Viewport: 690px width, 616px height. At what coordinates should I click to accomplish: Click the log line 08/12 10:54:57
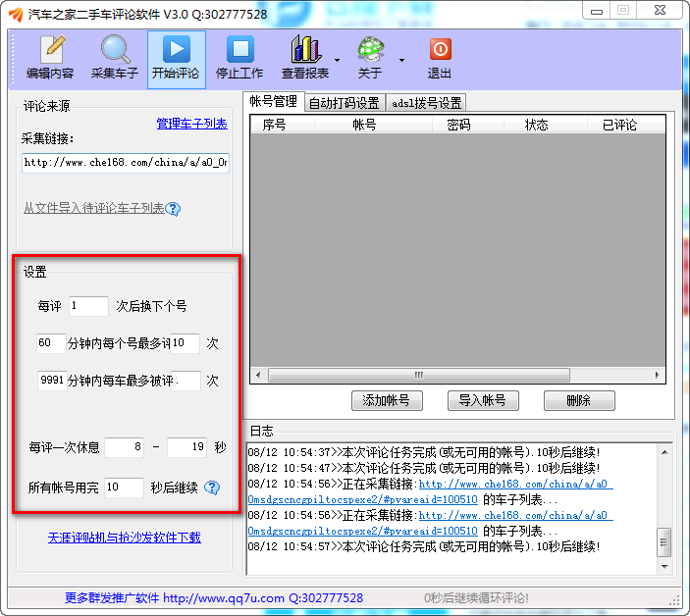point(424,546)
